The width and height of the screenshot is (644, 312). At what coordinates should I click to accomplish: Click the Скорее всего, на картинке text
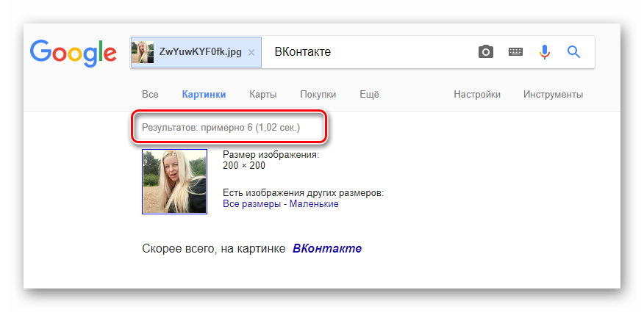point(214,248)
